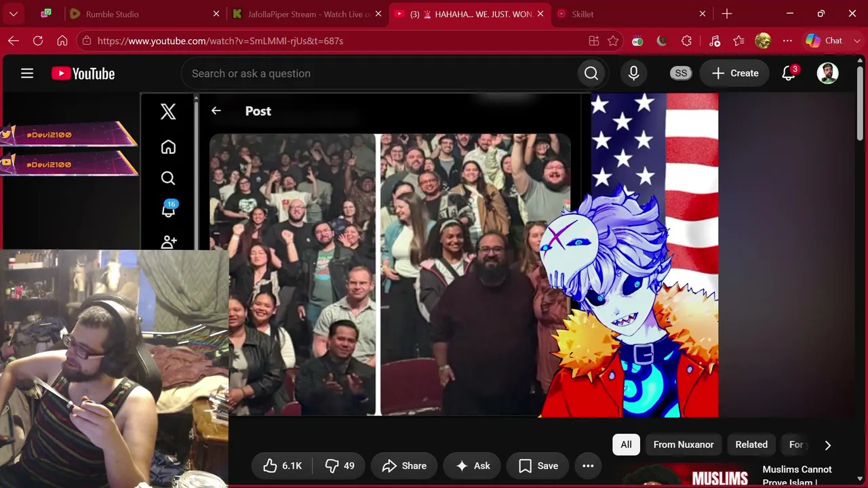Start voice search with the microphone
The width and height of the screenshot is (868, 488).
633,73
